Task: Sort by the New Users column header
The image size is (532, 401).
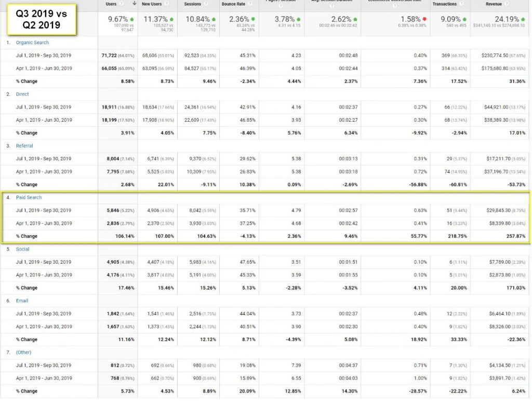Action: 152,4
